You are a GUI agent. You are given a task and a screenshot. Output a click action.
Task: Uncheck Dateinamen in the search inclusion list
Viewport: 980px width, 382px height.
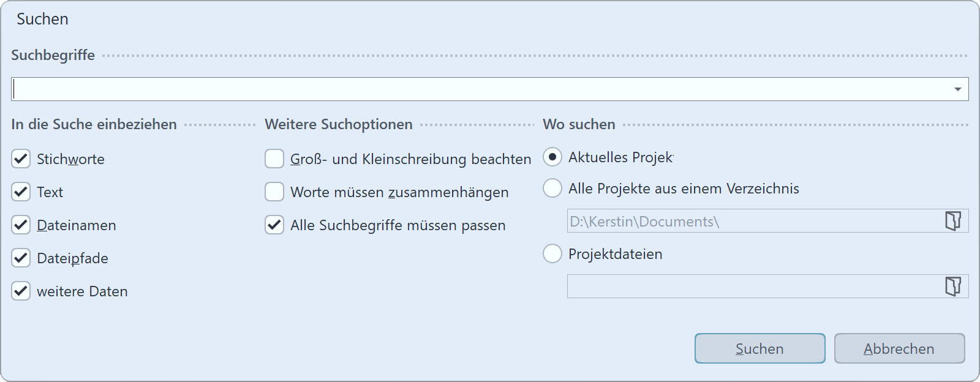tap(20, 225)
